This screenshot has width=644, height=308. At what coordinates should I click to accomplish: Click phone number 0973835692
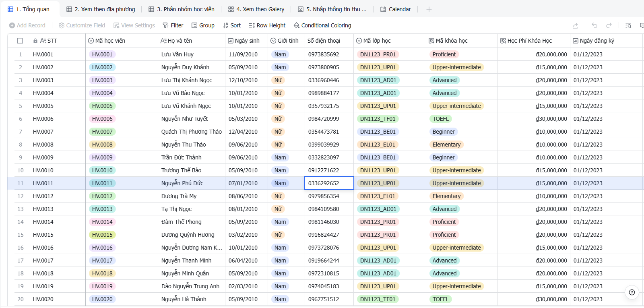point(324,54)
